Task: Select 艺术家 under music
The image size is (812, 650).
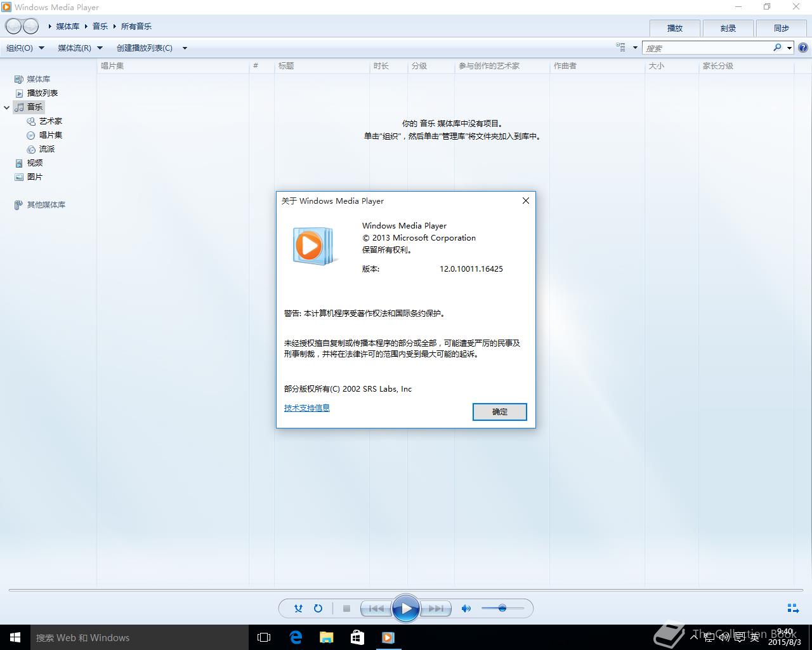Action: point(50,121)
